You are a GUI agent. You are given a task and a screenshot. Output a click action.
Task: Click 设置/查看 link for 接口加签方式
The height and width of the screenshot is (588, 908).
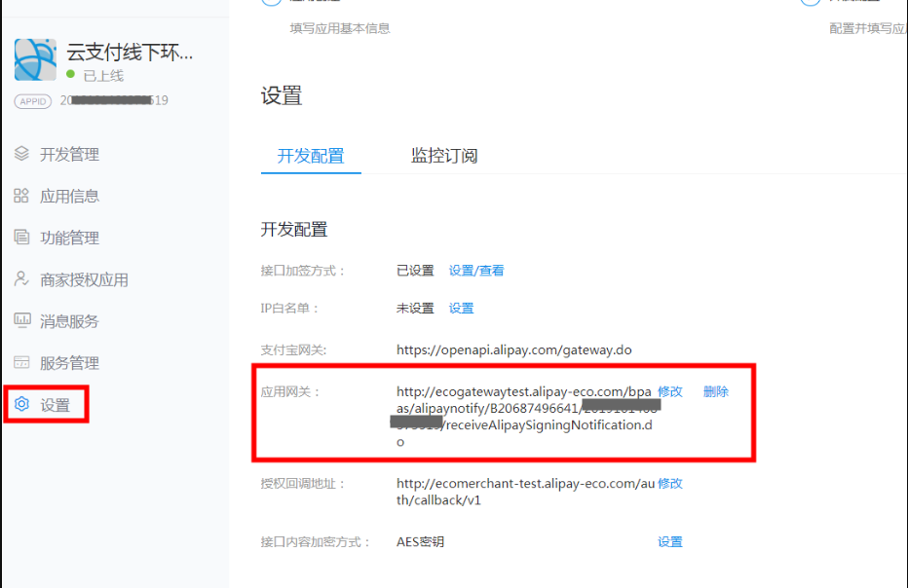click(476, 271)
